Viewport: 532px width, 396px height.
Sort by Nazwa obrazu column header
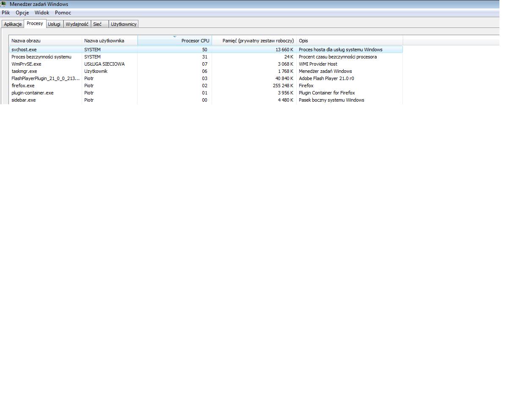pos(45,41)
